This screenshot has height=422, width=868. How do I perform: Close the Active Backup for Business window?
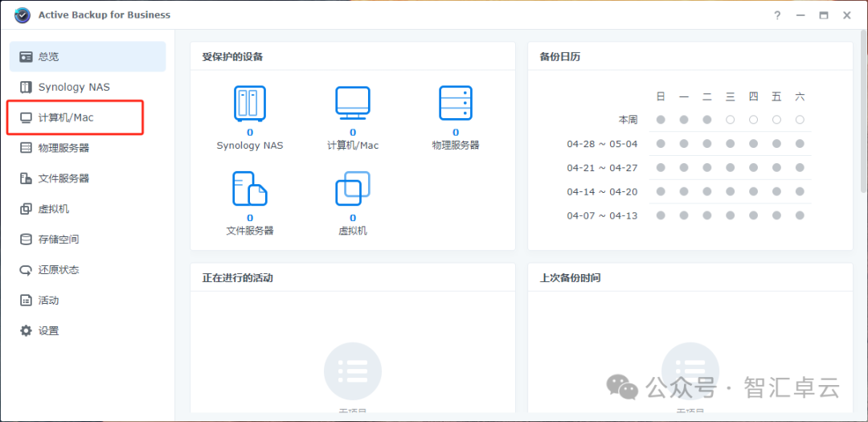click(847, 15)
